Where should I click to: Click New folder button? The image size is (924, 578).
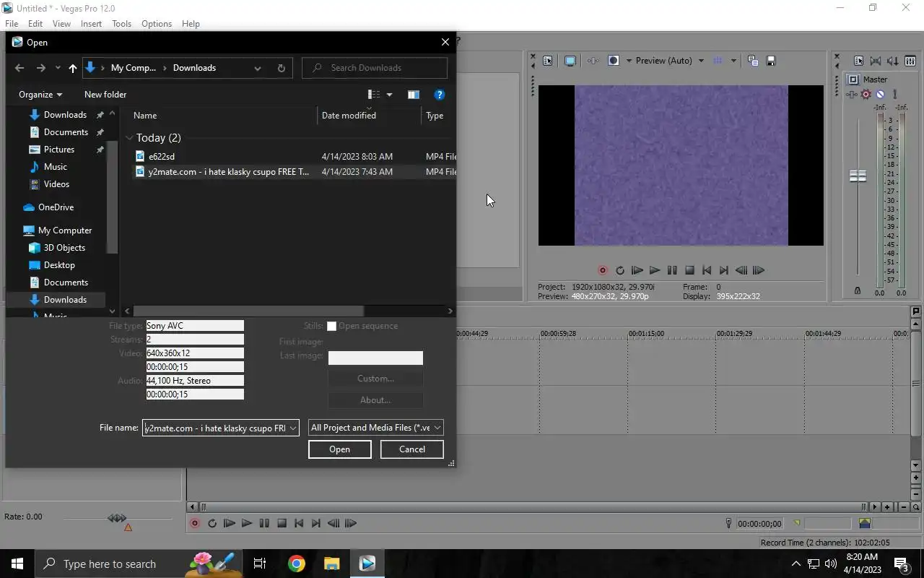coord(105,95)
